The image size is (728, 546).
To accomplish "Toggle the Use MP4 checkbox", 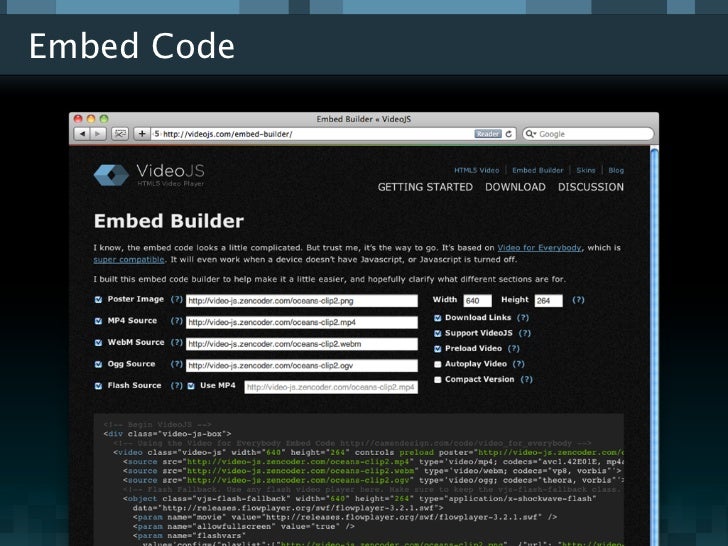I will point(191,386).
